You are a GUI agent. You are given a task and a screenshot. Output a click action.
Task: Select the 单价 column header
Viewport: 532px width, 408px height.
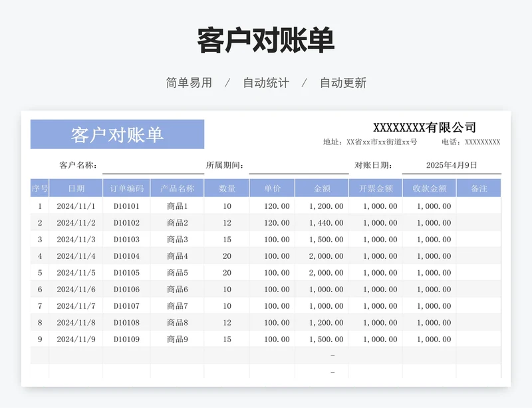[272, 188]
